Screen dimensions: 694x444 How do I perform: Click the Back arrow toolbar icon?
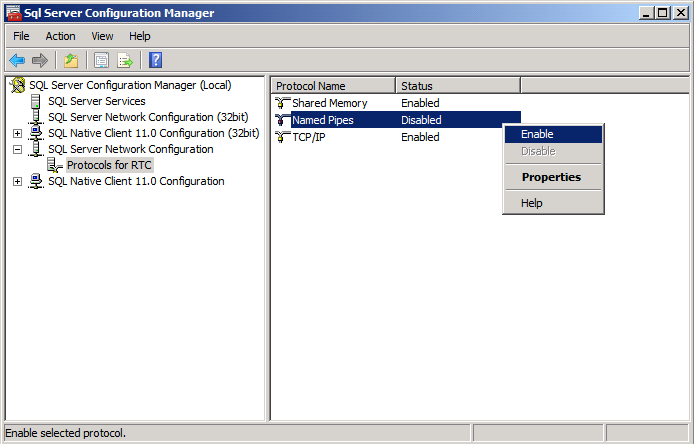pos(17,60)
